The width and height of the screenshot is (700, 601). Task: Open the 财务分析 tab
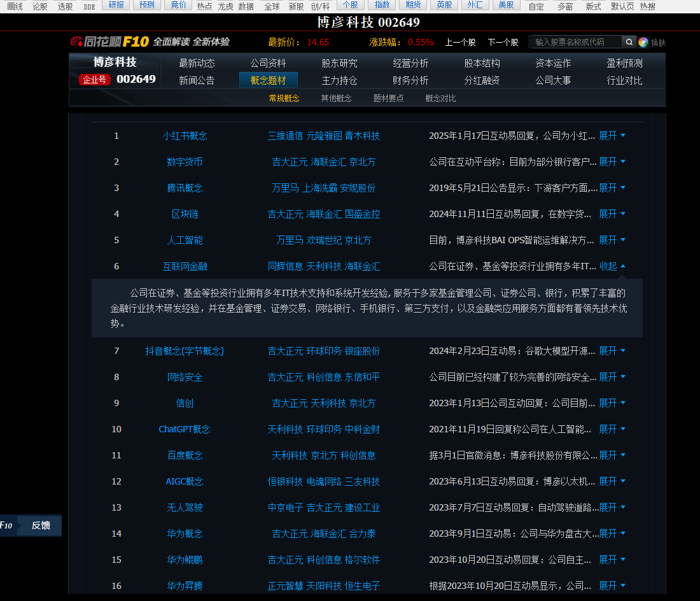tap(410, 80)
